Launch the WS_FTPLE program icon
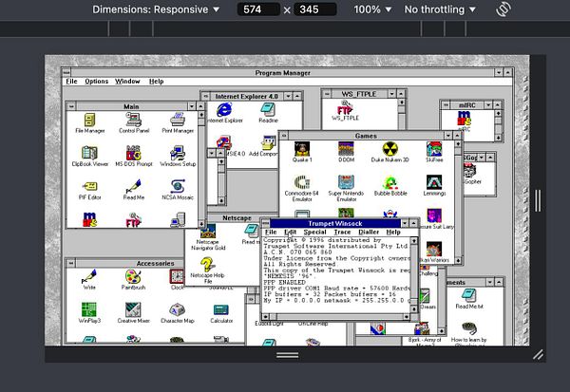 point(345,110)
